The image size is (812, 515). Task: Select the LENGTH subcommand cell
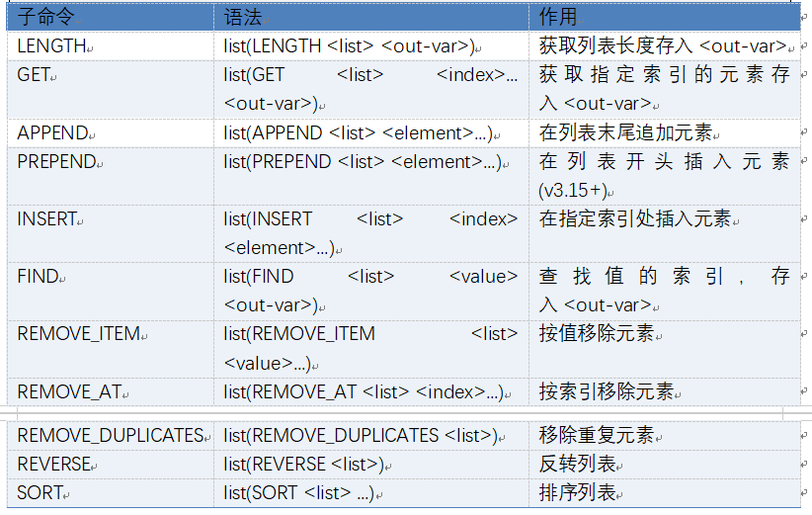tap(111, 46)
